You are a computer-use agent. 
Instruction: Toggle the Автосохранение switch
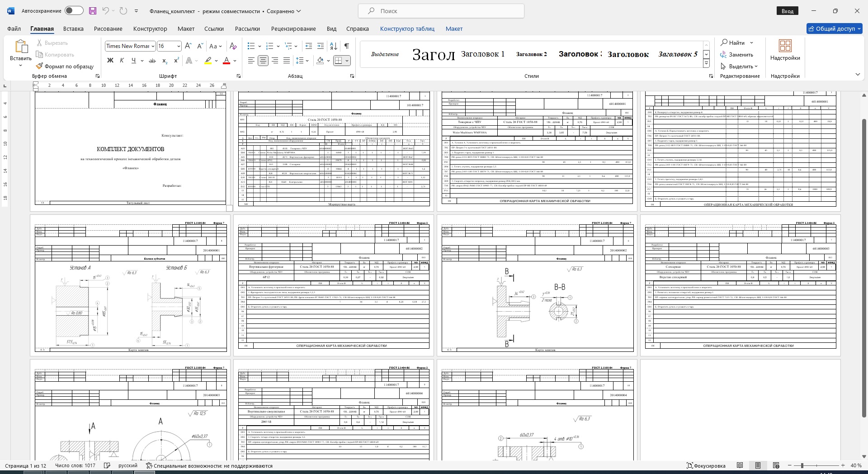click(x=74, y=11)
